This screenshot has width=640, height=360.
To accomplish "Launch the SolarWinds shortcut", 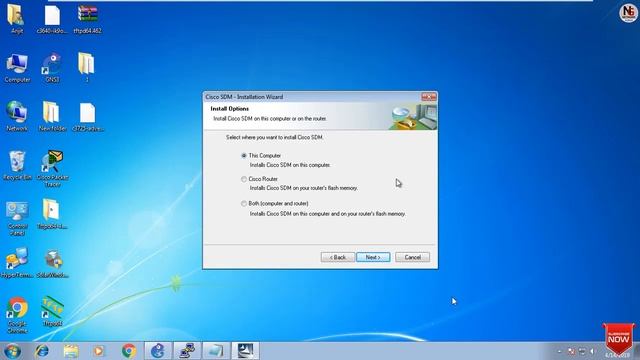I will coord(53,263).
